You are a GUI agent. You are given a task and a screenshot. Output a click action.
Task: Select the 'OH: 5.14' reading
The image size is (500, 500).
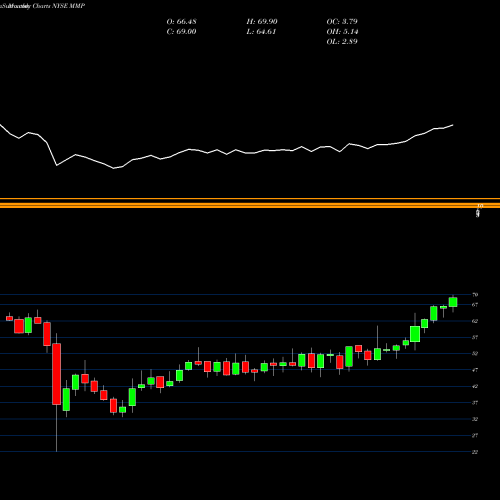pyautogui.click(x=342, y=32)
